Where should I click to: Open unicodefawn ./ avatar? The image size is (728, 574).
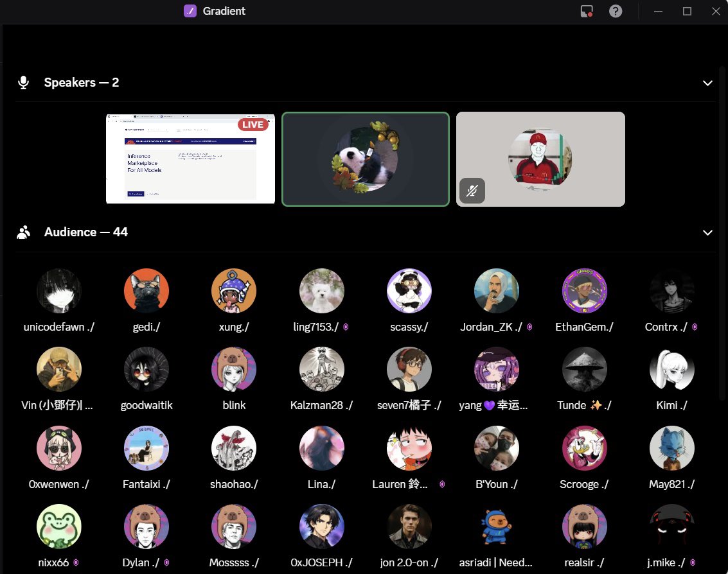pos(59,291)
